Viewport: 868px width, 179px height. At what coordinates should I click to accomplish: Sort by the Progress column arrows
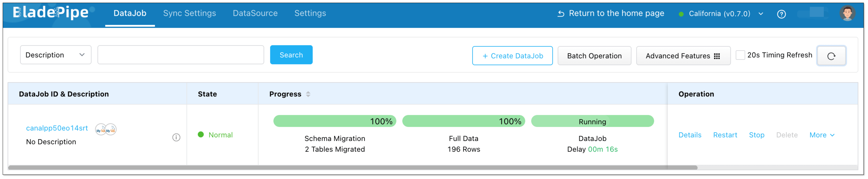tap(308, 94)
